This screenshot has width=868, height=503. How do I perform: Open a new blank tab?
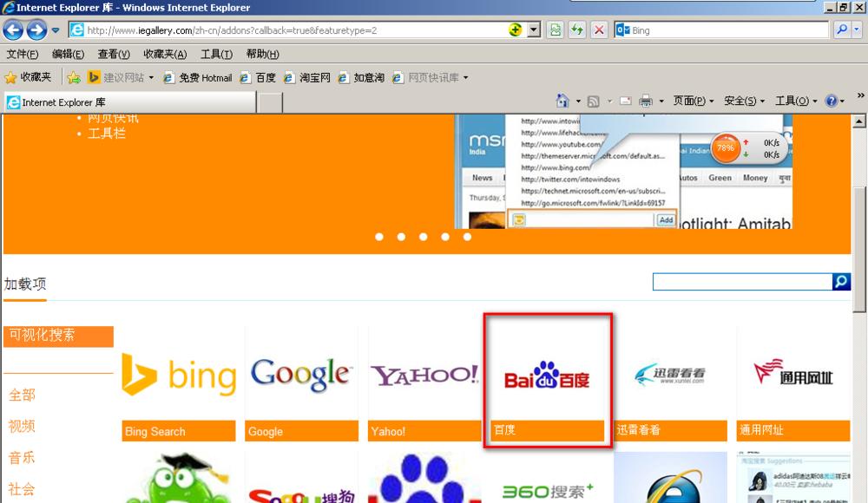pos(271,103)
